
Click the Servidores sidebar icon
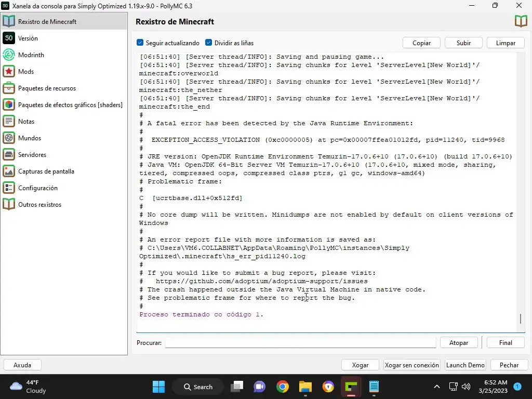pyautogui.click(x=9, y=154)
